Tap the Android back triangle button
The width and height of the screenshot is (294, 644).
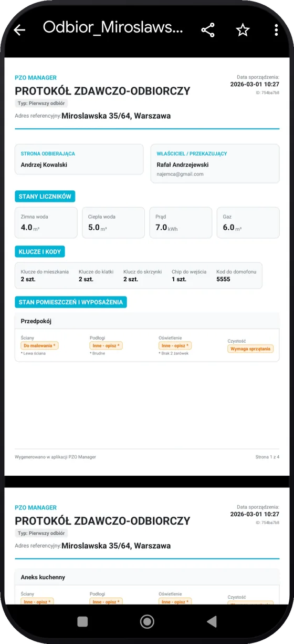(212, 622)
